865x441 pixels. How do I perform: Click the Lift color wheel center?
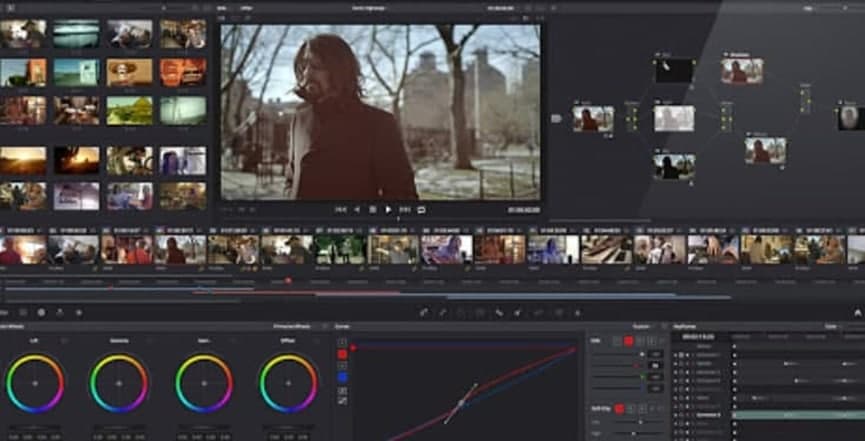[35, 383]
